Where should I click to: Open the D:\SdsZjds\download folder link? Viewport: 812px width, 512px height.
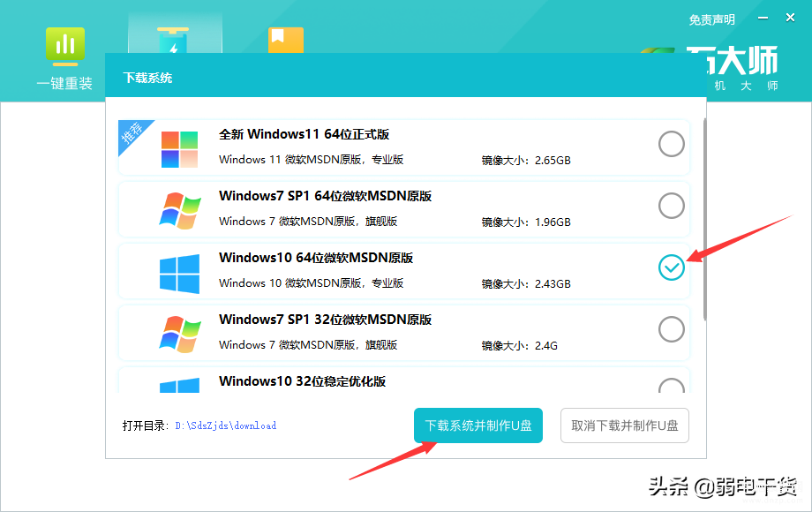(x=225, y=425)
